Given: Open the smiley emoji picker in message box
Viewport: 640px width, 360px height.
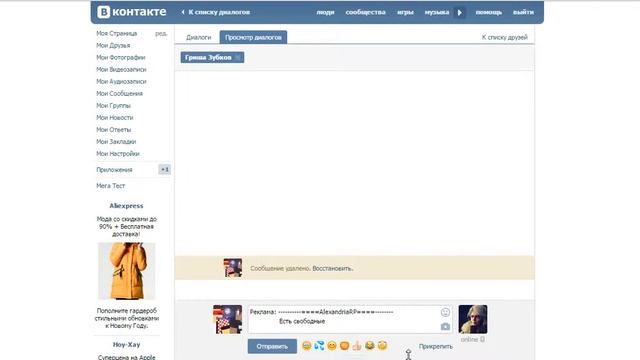Looking at the screenshot, I should 445,312.
